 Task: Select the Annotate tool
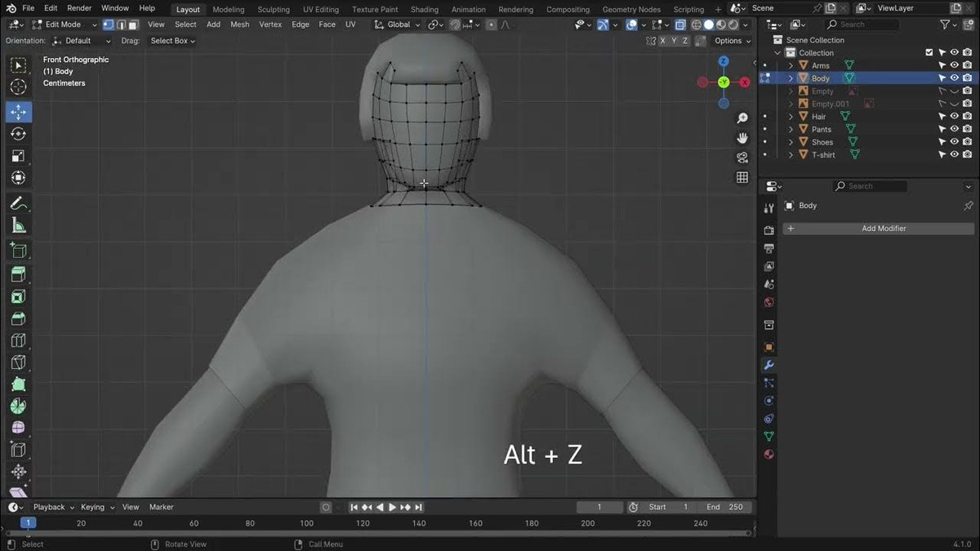18,203
